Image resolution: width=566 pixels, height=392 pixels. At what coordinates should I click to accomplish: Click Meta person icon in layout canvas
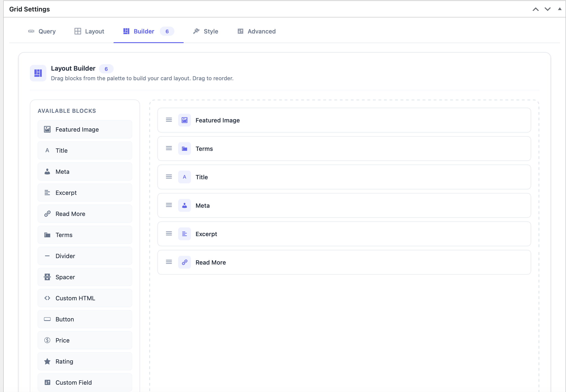184,205
